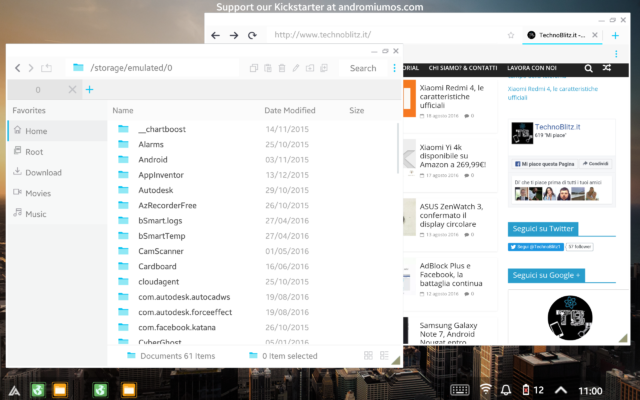Click the Search button in file manager
The width and height of the screenshot is (640, 400).
point(363,68)
